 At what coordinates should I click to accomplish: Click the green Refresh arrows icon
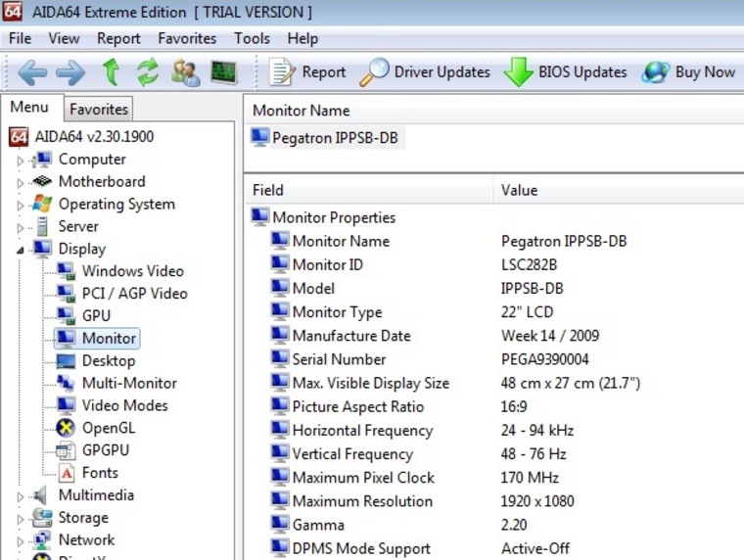click(147, 72)
